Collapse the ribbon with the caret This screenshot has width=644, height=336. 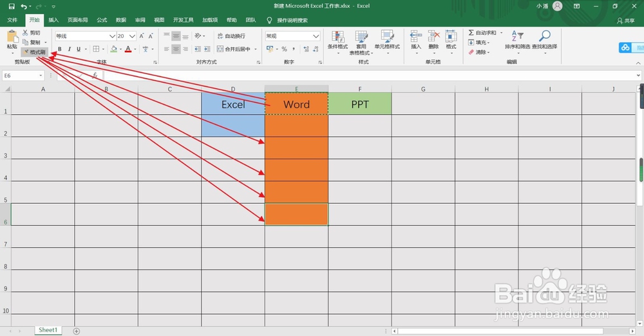(638, 63)
